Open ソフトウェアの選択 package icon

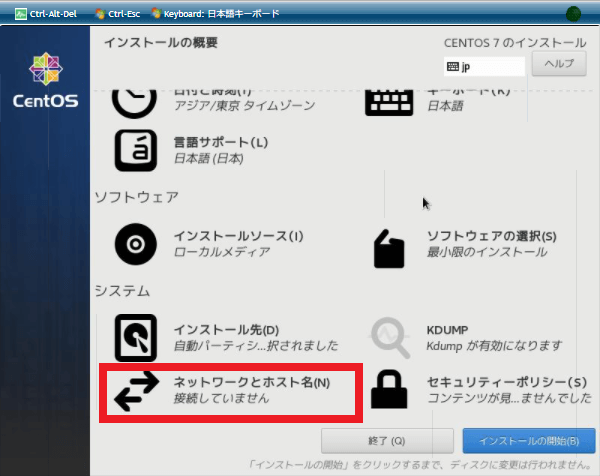389,249
